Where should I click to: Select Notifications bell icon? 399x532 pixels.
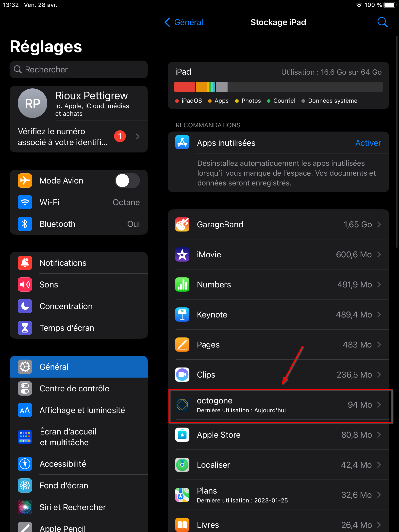click(25, 263)
